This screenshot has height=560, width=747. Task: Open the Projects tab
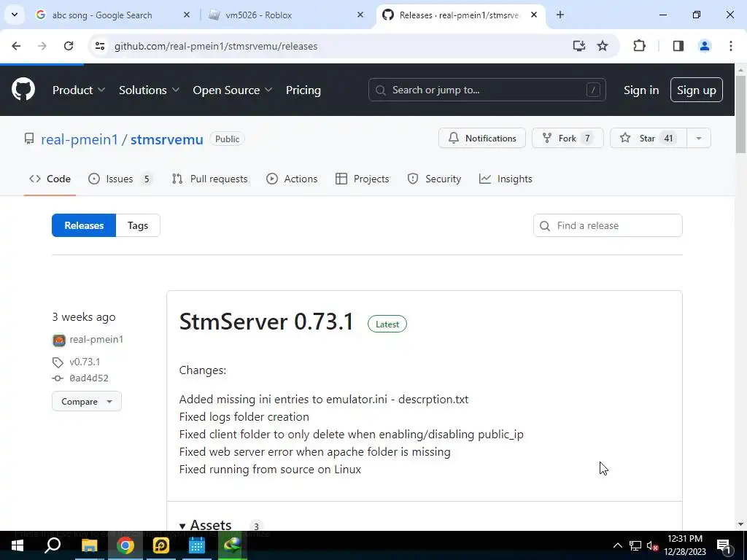363,179
